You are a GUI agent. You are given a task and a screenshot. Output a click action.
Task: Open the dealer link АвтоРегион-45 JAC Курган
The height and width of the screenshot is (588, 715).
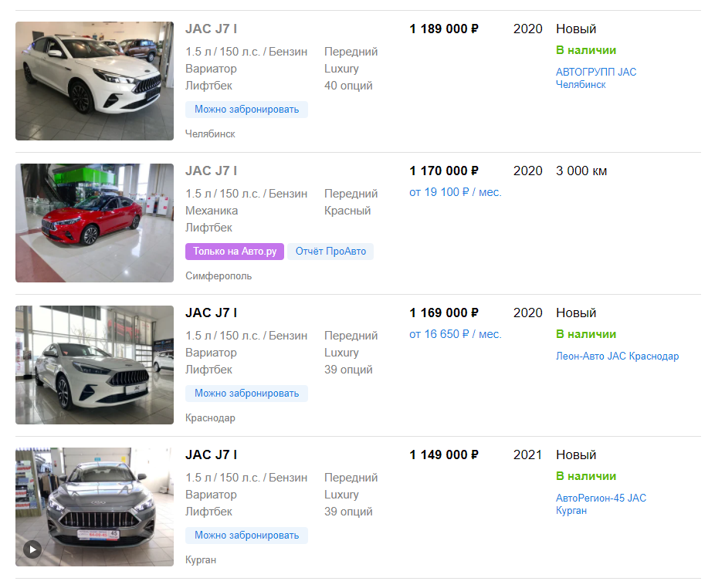[601, 504]
